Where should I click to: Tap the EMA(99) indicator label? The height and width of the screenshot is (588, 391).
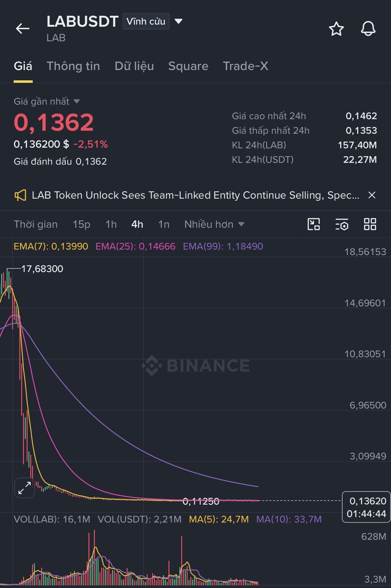pos(223,246)
